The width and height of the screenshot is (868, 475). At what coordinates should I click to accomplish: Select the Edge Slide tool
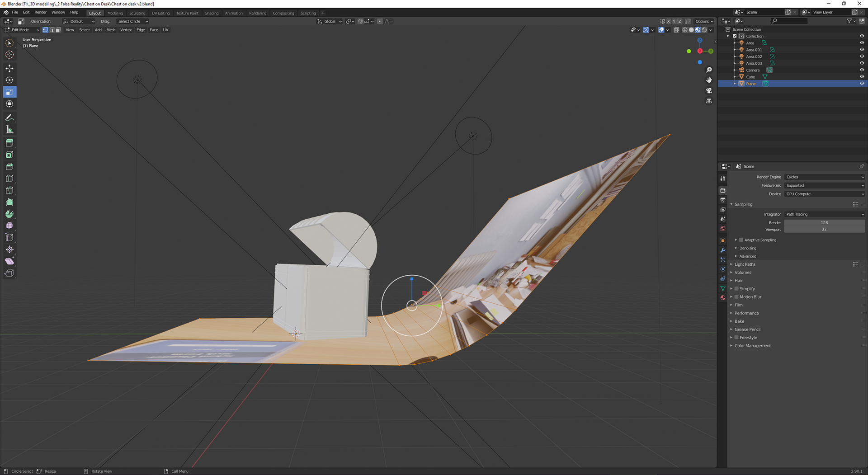click(x=9, y=238)
